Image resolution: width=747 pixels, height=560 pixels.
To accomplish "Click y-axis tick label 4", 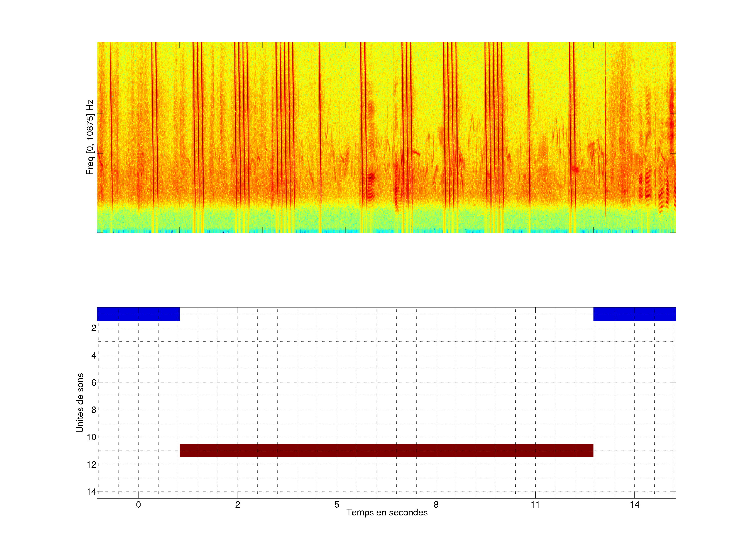I will coord(94,355).
